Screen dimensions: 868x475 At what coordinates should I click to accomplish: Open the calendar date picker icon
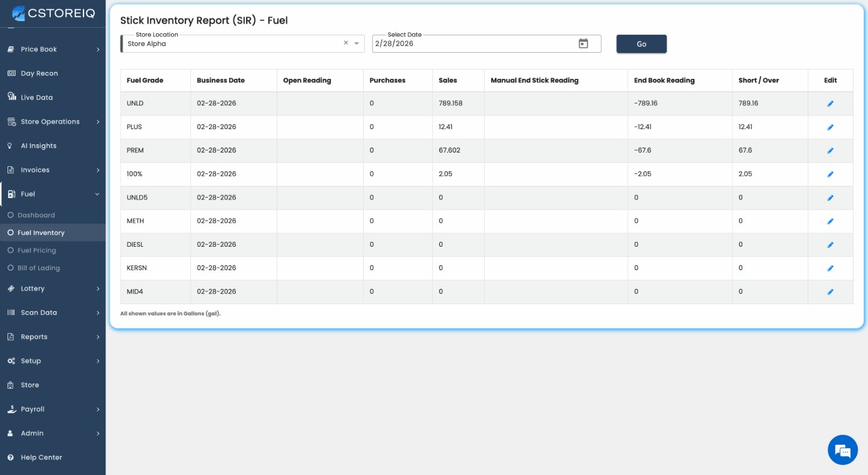tap(583, 43)
